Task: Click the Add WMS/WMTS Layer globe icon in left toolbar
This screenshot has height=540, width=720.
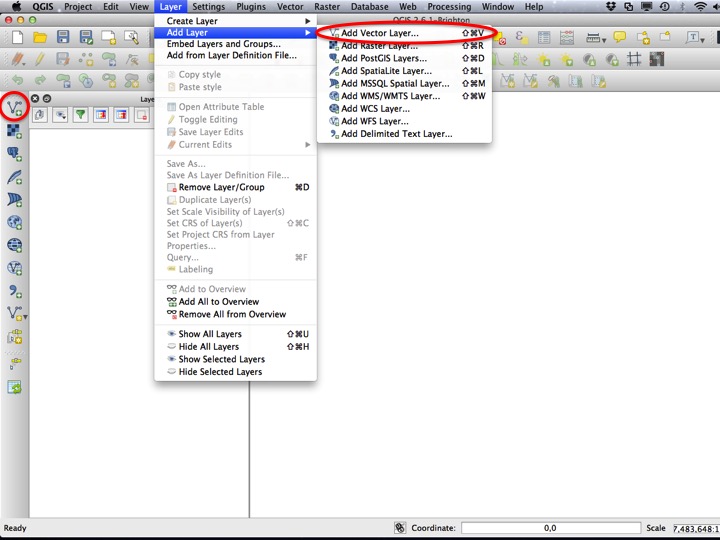Action: point(14,223)
